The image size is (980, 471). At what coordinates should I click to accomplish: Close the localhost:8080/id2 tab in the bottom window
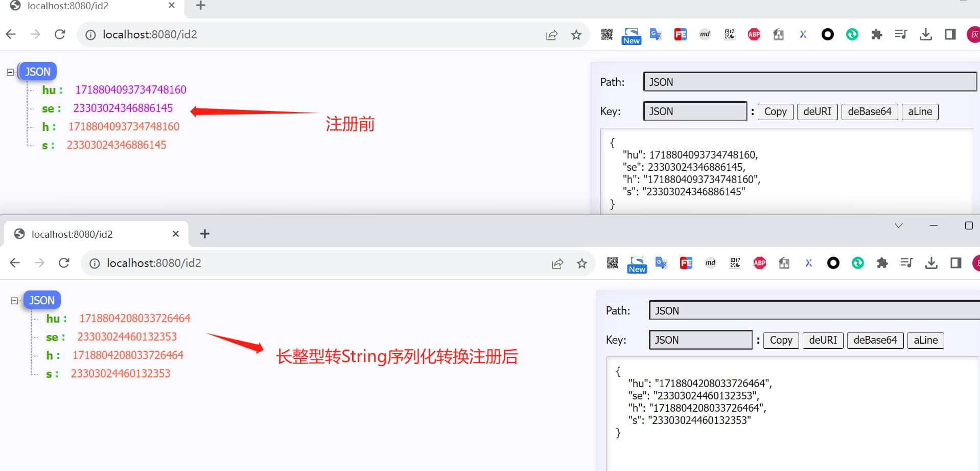pyautogui.click(x=176, y=234)
